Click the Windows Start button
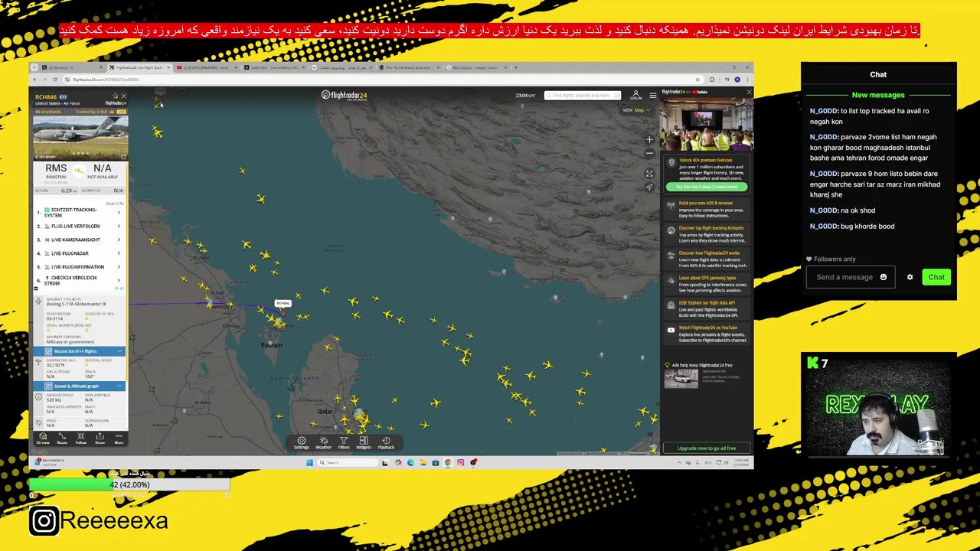Viewport: 980px width, 551px height. (x=310, y=462)
